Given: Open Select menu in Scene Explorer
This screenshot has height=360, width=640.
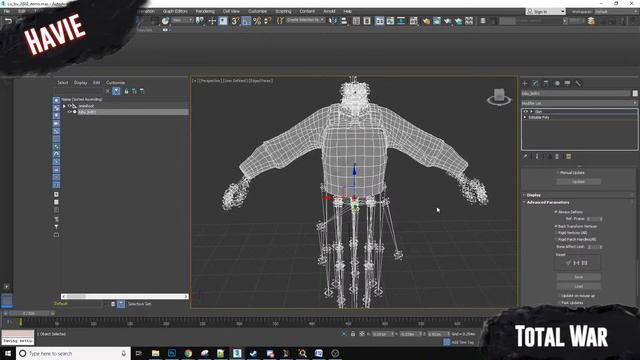Looking at the screenshot, I should (x=62, y=82).
